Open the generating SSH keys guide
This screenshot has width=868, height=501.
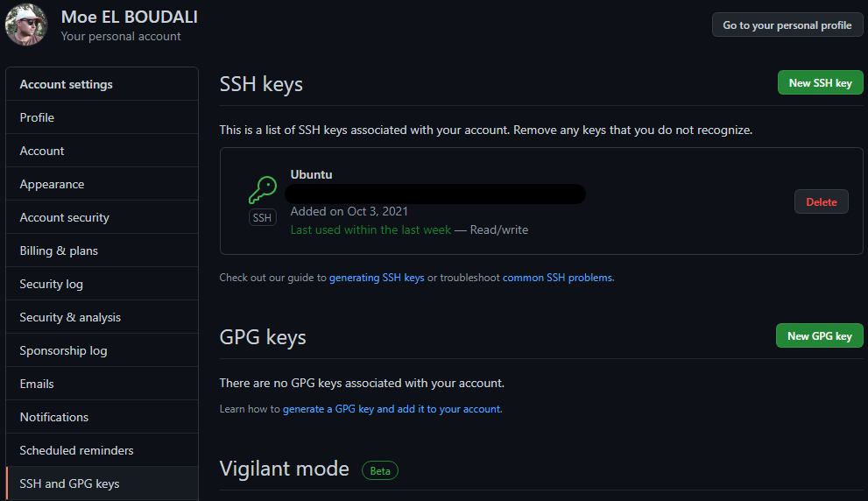point(377,278)
